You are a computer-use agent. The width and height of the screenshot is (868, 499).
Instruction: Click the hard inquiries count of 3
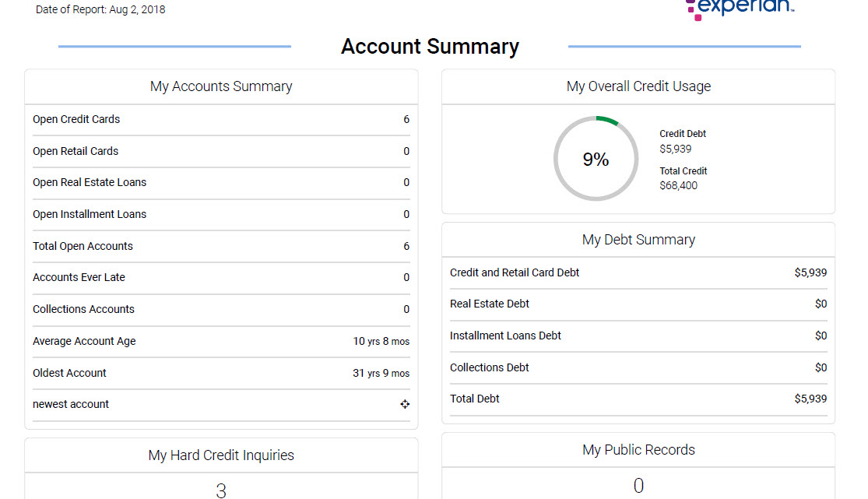point(221,490)
